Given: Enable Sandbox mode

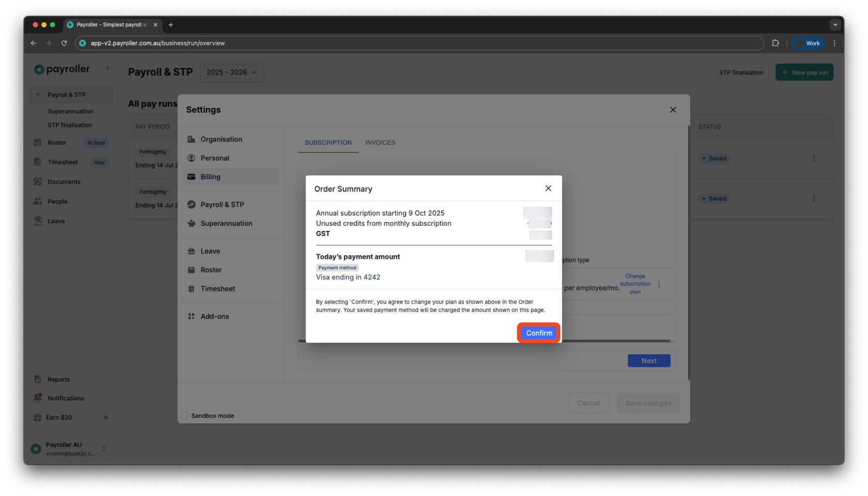Looking at the screenshot, I should [185, 415].
